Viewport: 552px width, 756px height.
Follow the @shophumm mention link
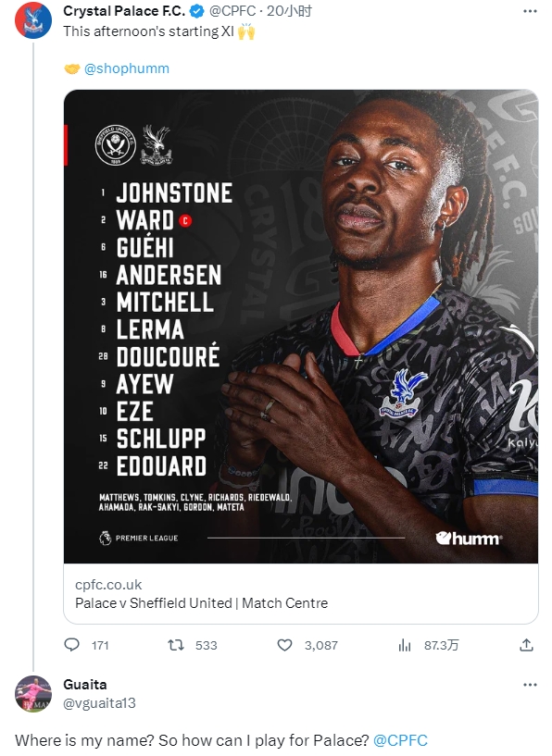[126, 68]
